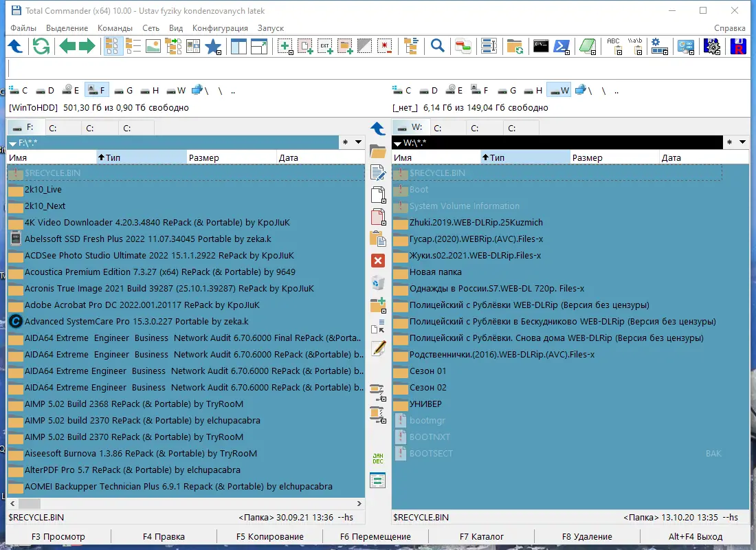
Task: Click F6 Перемещение button
Action: tap(375, 536)
